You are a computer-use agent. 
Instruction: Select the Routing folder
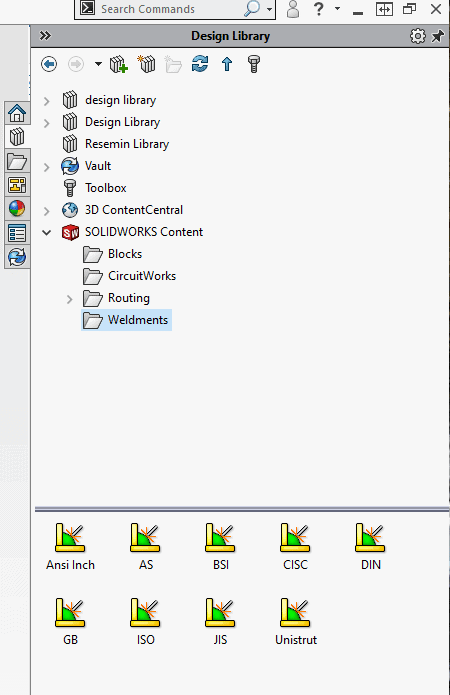(x=129, y=298)
